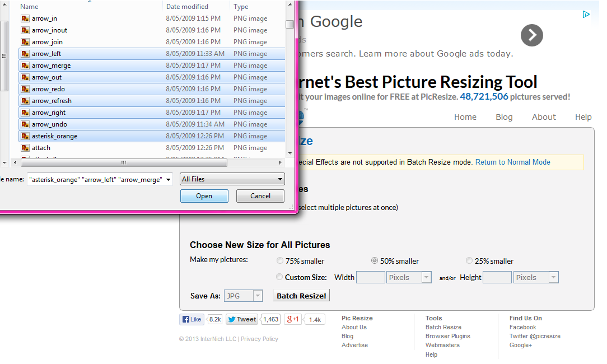The width and height of the screenshot is (607, 364).
Task: Click the asterisk_orange PNG file icon
Action: click(25, 136)
